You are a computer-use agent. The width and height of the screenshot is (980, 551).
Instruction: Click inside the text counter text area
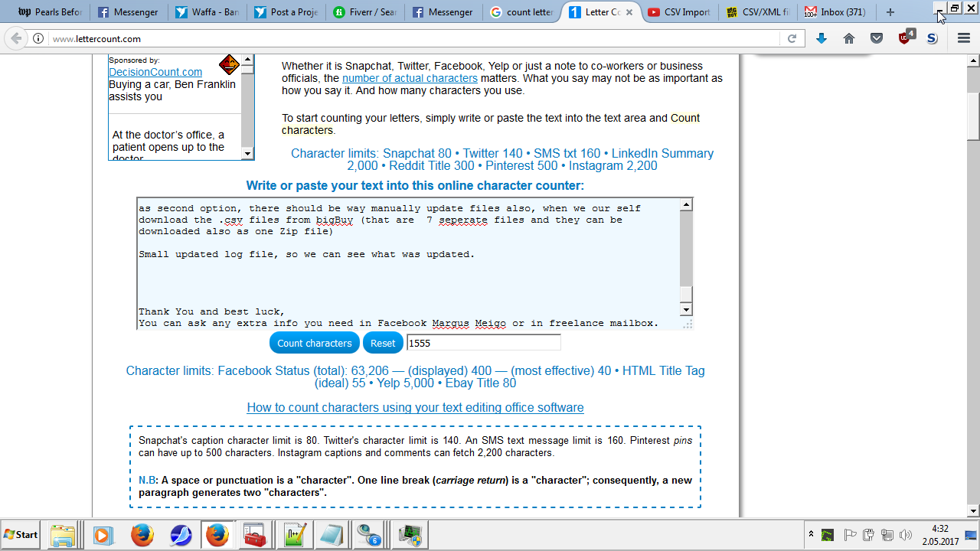point(408,264)
